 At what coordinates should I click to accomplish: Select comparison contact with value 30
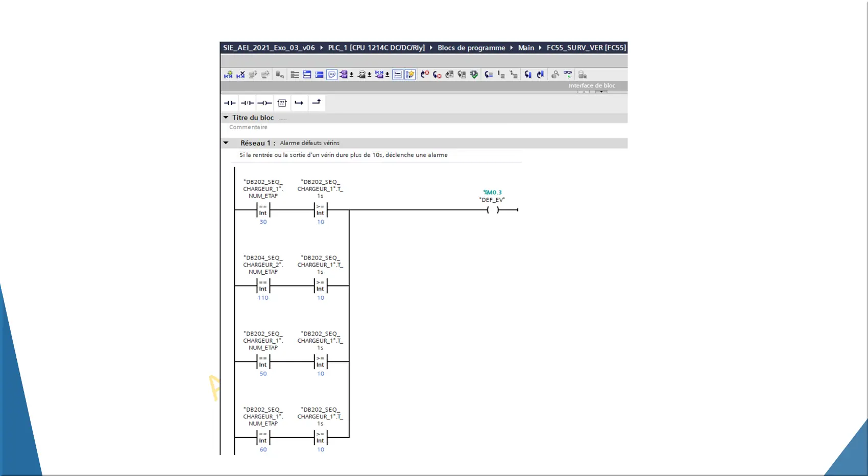(263, 210)
